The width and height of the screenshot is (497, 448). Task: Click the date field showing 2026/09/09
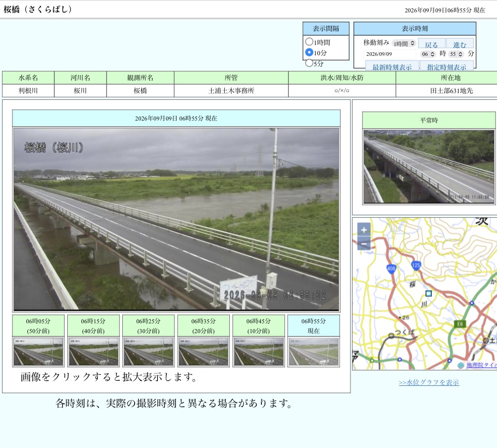coord(389,54)
